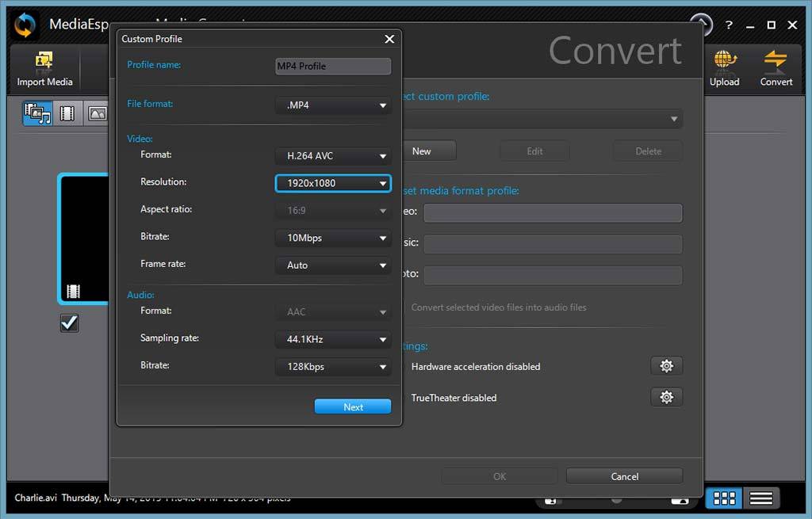Click the Edit profile button

534,151
